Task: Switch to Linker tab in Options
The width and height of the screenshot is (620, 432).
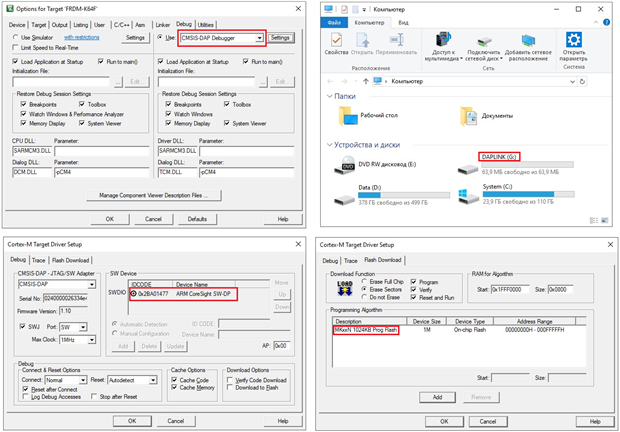Action: (x=163, y=25)
